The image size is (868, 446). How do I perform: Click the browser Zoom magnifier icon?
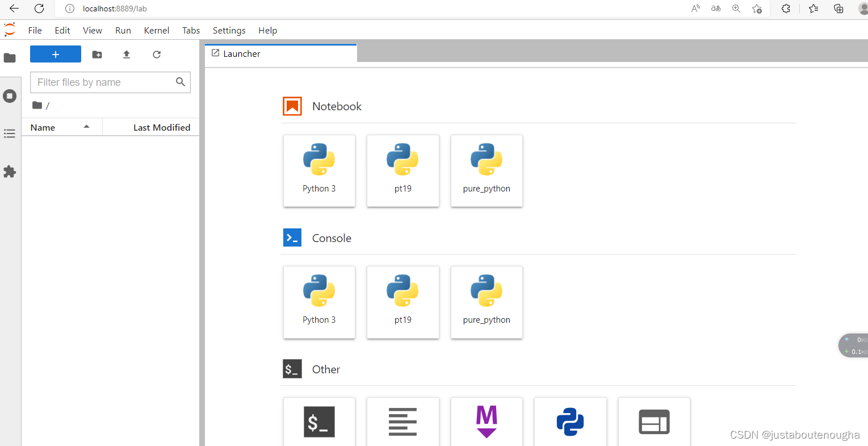click(736, 9)
